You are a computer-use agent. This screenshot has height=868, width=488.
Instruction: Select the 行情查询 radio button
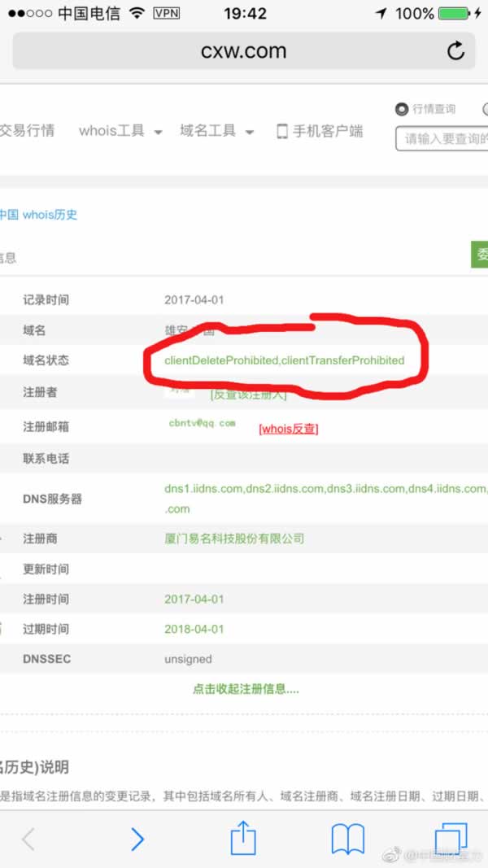coord(402,109)
